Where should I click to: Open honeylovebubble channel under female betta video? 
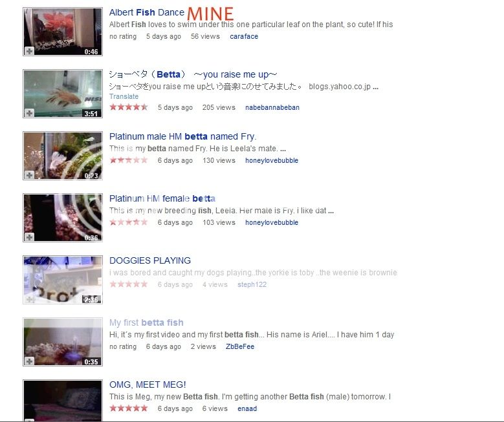pyautogui.click(x=272, y=222)
